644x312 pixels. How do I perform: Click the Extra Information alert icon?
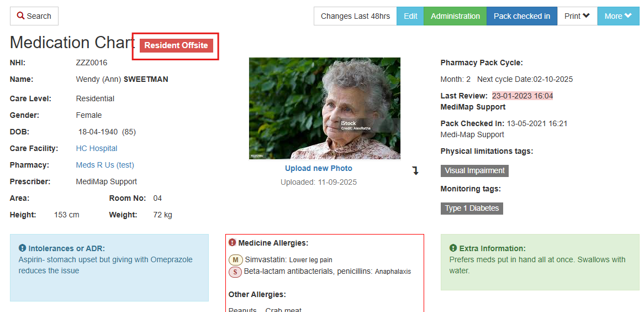click(453, 248)
